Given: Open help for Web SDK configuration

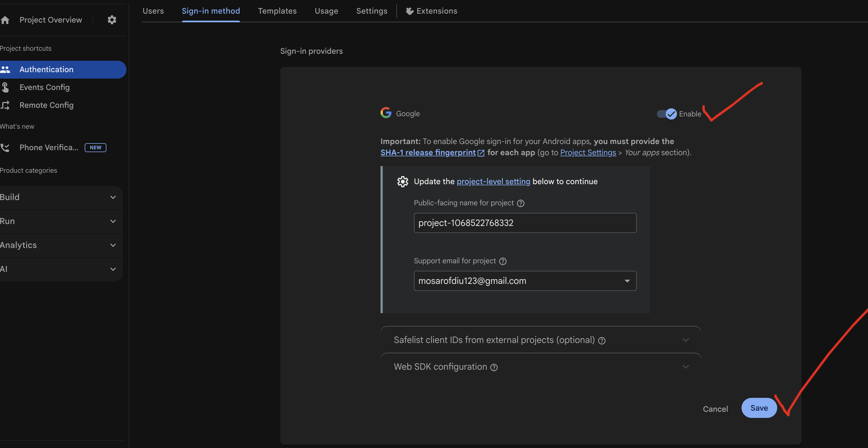Looking at the screenshot, I should (x=494, y=367).
